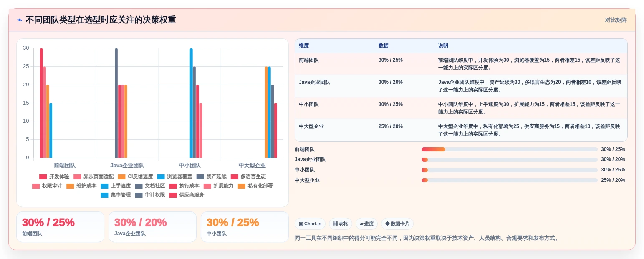
Task: Click 25% / 20% value beside 中大型企业 progress bar
Action: click(613, 180)
